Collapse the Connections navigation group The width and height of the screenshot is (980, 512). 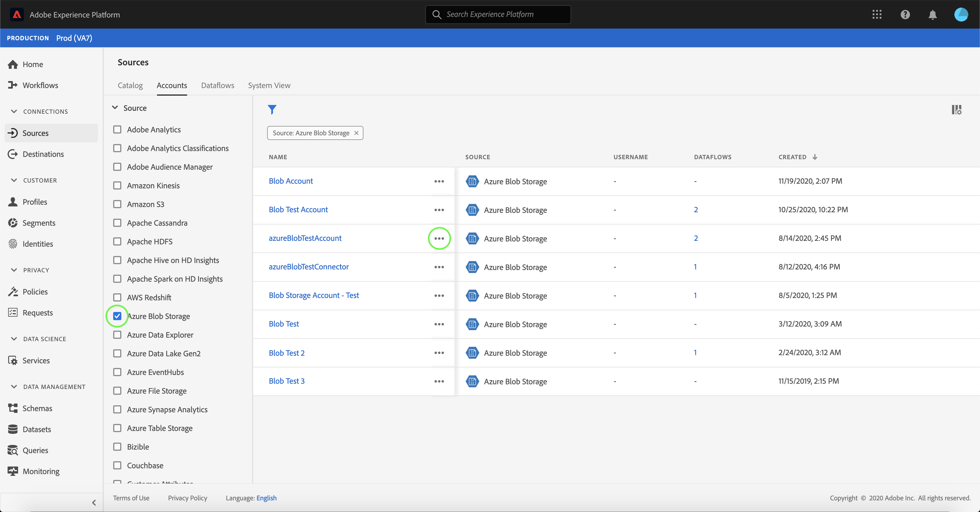pyautogui.click(x=14, y=111)
